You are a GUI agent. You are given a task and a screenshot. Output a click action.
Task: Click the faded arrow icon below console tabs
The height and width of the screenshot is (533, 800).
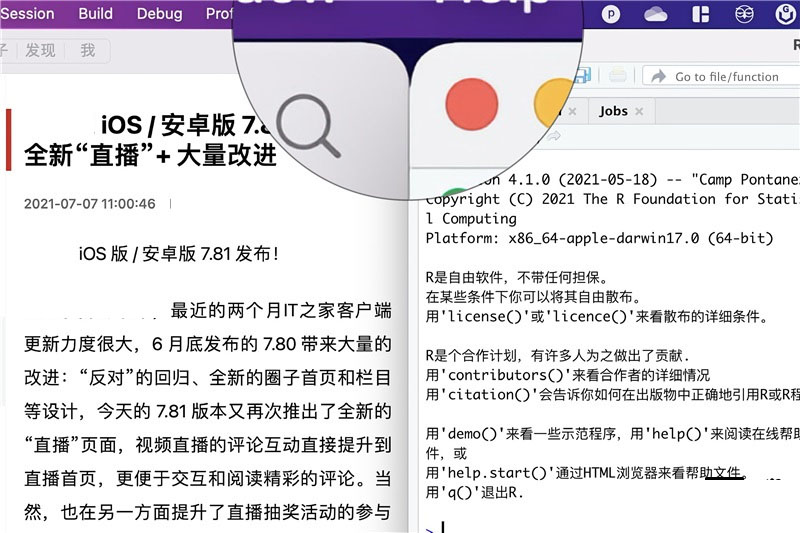coord(554,136)
